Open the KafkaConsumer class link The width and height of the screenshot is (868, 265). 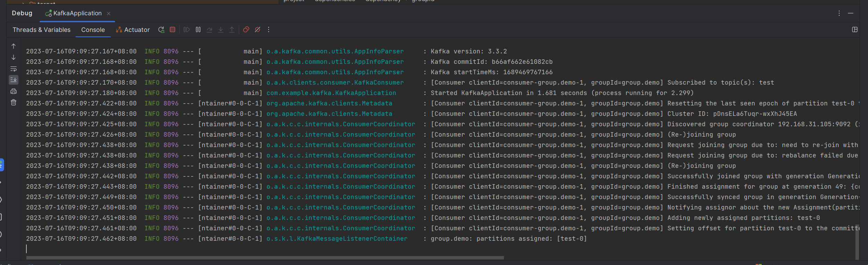click(335, 83)
